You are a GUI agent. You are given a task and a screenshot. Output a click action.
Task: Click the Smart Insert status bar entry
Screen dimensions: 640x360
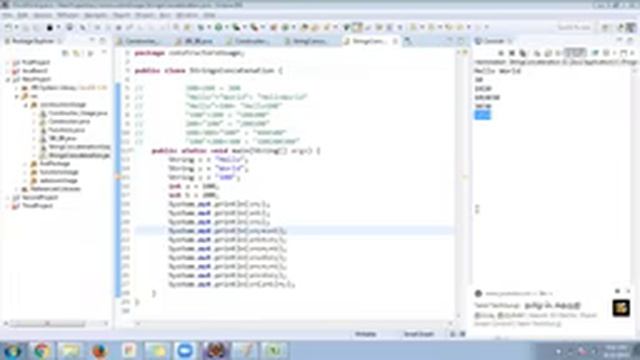418,334
